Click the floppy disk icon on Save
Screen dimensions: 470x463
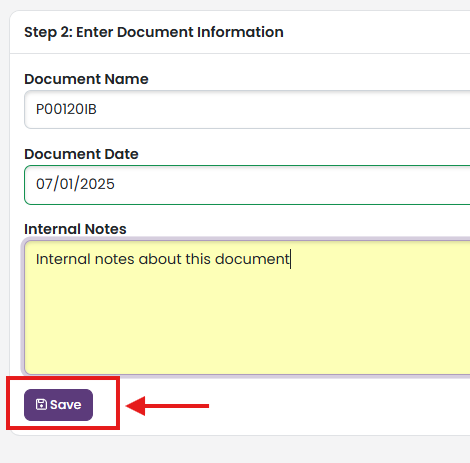(x=41, y=404)
